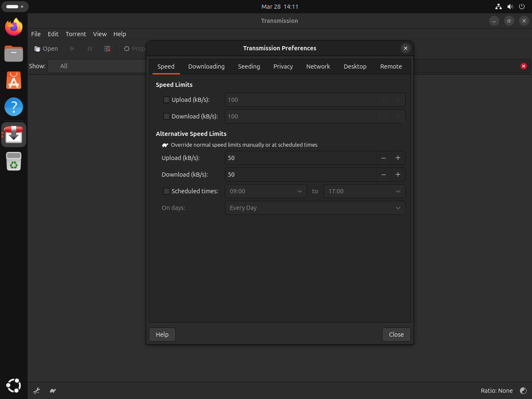This screenshot has height=399, width=532.
Task: Open the 17:00 end time dropdown
Action: (364, 191)
